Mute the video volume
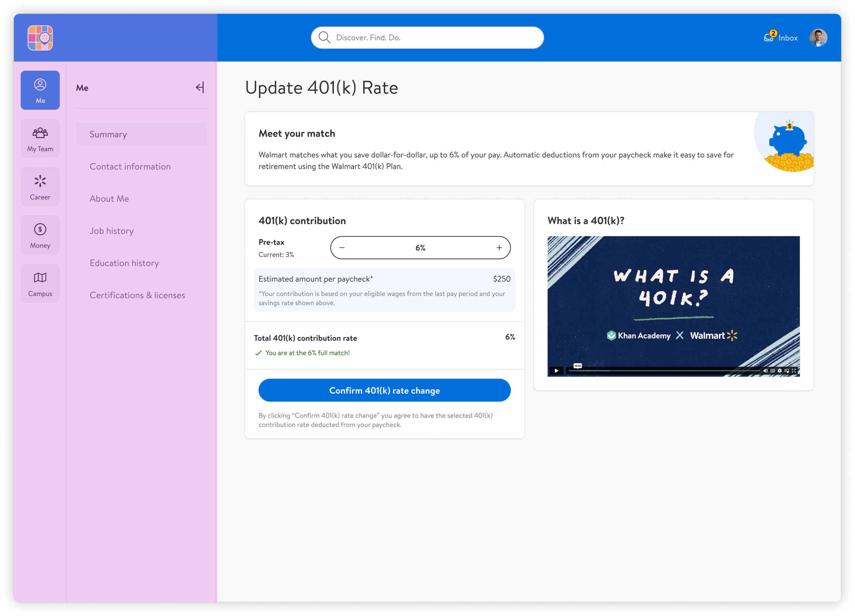855x616 pixels. click(765, 370)
